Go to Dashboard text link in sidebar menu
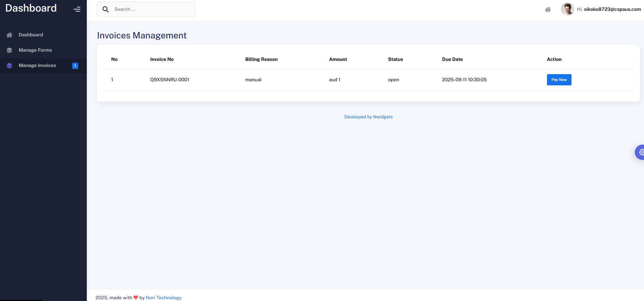Image resolution: width=644 pixels, height=301 pixels. tap(31, 35)
